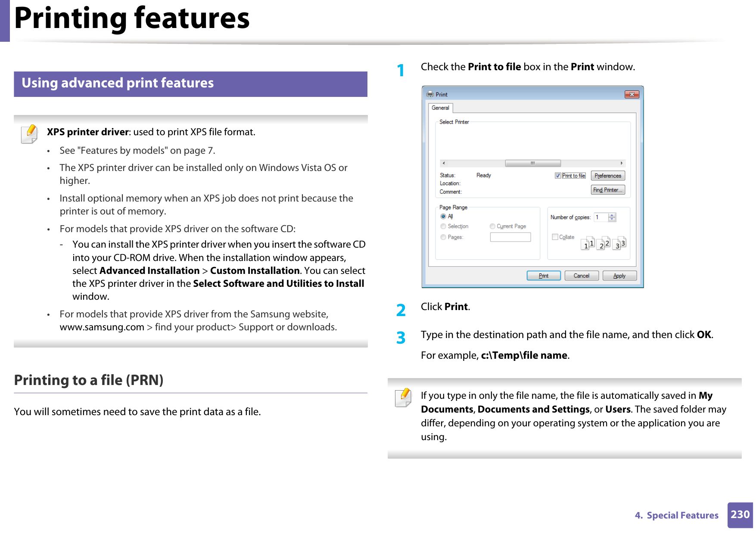Close the Print dialog
Image resolution: width=756 pixels, height=534 pixels.
633,94
